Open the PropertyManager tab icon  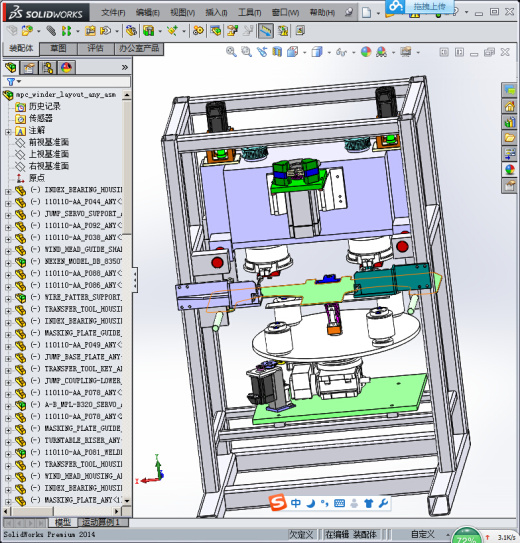pos(29,68)
